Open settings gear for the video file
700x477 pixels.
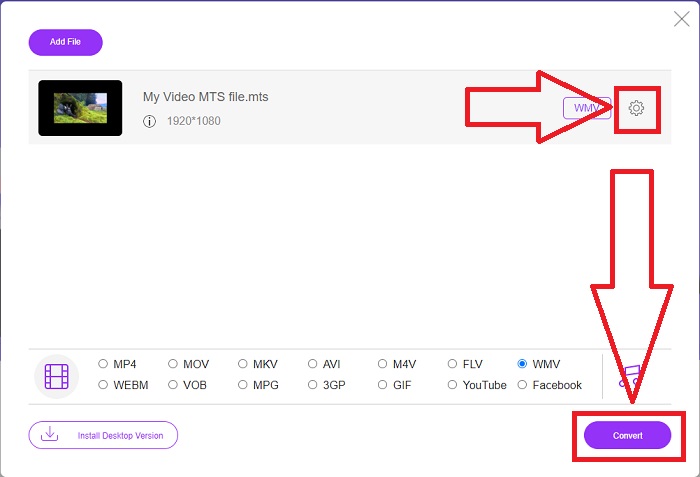(x=637, y=108)
